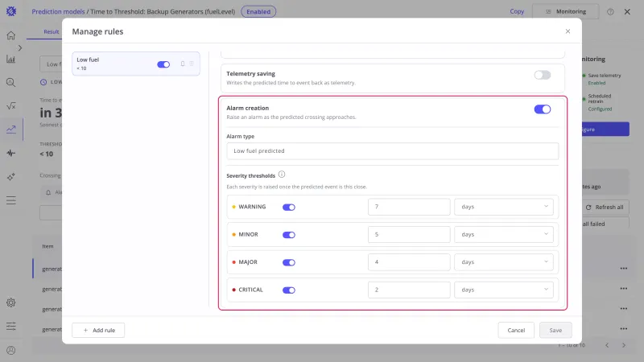This screenshot has height=362, width=644.
Task: Click the bell icon on Low fuel rule
Action: pyautogui.click(x=183, y=64)
